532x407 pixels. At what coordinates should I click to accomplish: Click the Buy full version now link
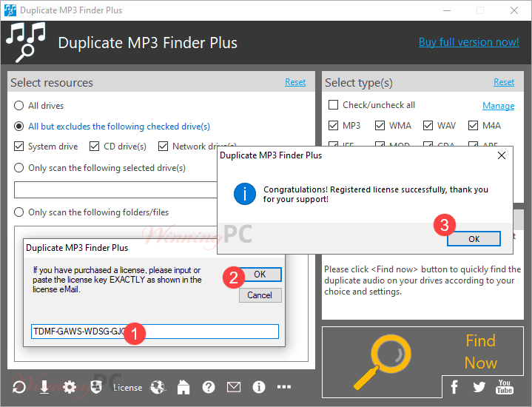469,42
